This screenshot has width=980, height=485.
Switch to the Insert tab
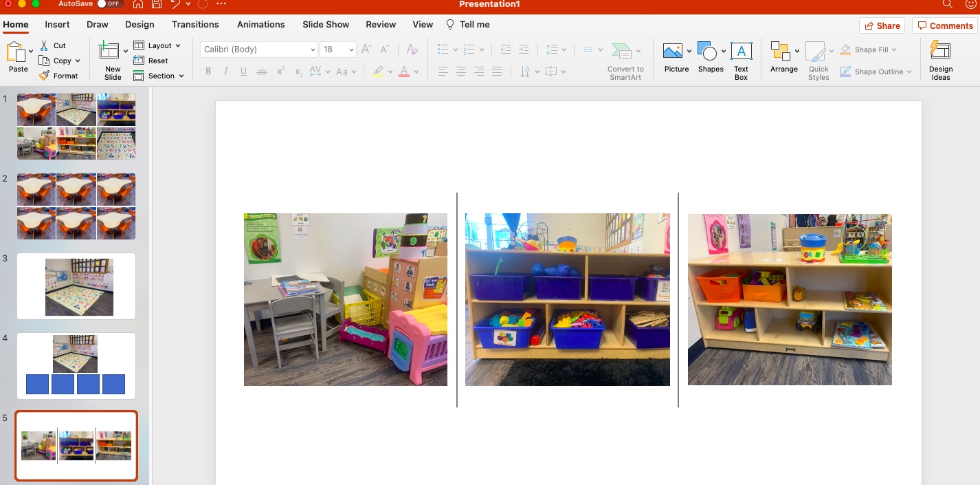click(57, 24)
